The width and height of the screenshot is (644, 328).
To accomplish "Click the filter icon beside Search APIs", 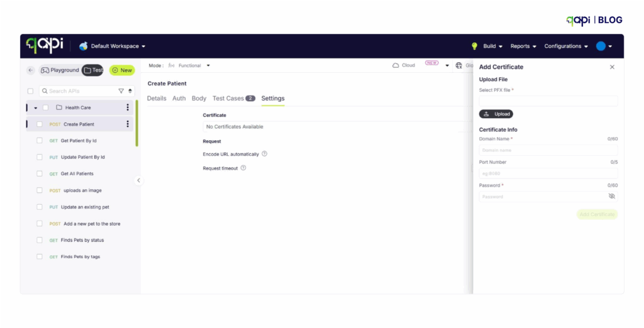I will coord(121,91).
